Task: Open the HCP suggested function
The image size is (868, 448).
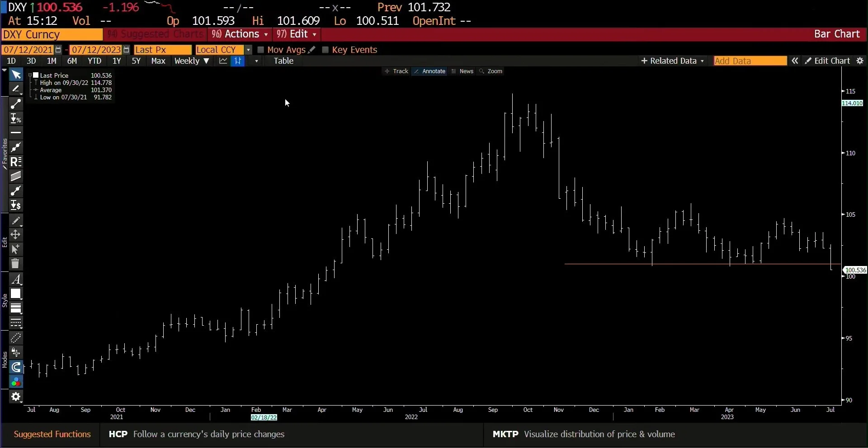Action: click(x=197, y=434)
